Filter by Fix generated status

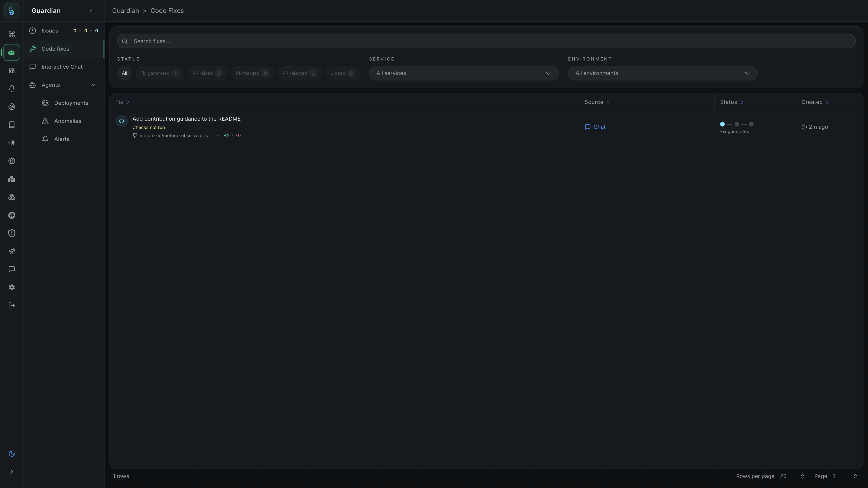pyautogui.click(x=159, y=73)
